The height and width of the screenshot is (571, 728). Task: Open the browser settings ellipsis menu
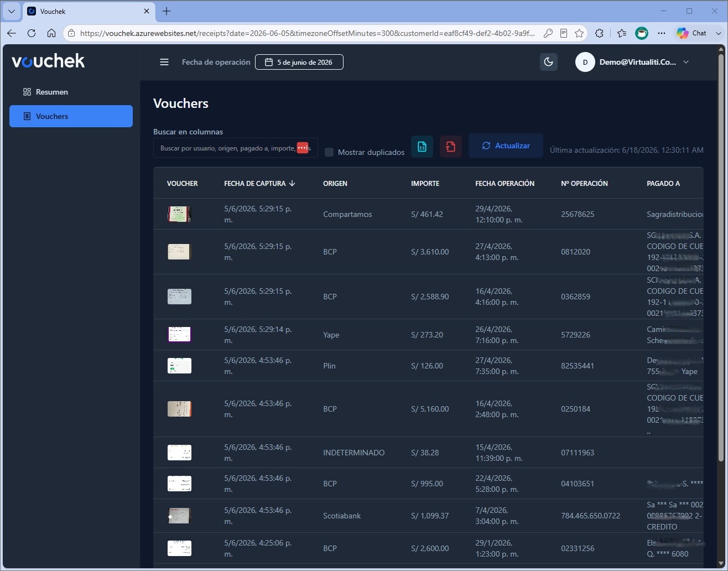[662, 33]
